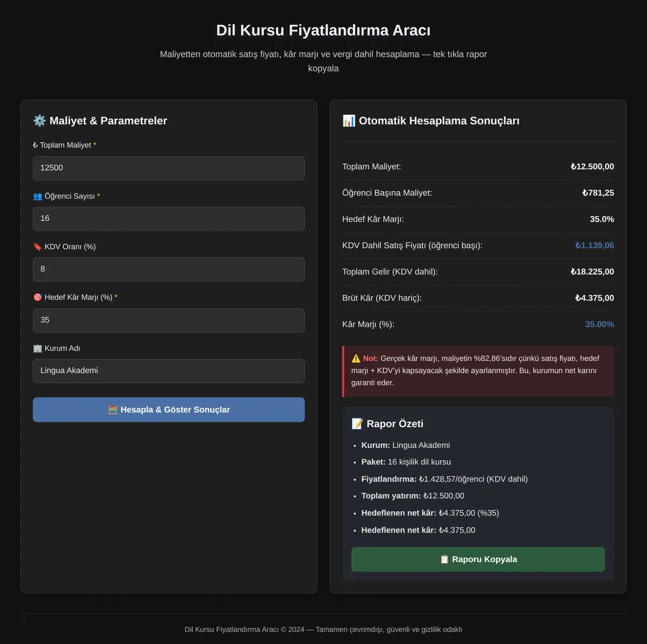Edit the Kurum Adı field with Lingua Akademi
647x644 pixels.
[169, 371]
